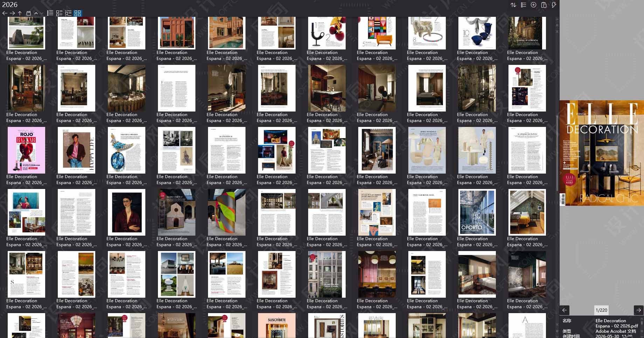Open the red brick tower building thumbnail

pyautogui.click(x=176, y=33)
